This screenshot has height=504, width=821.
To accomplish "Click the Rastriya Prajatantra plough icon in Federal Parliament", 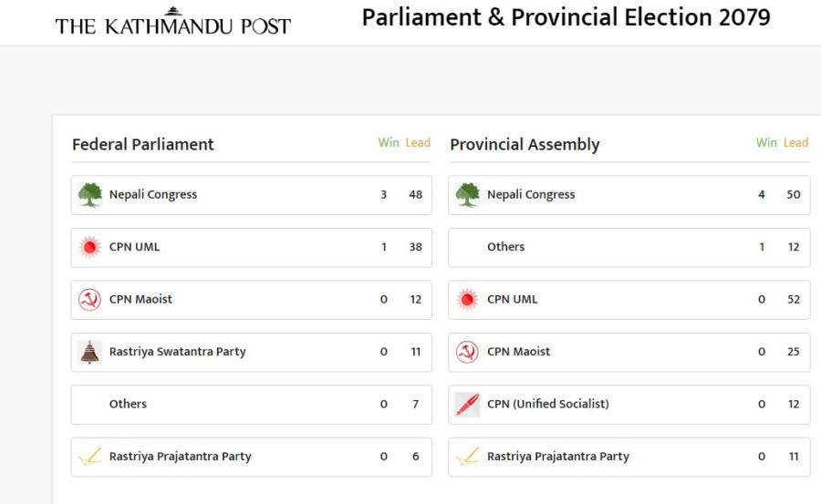I will pos(89,457).
